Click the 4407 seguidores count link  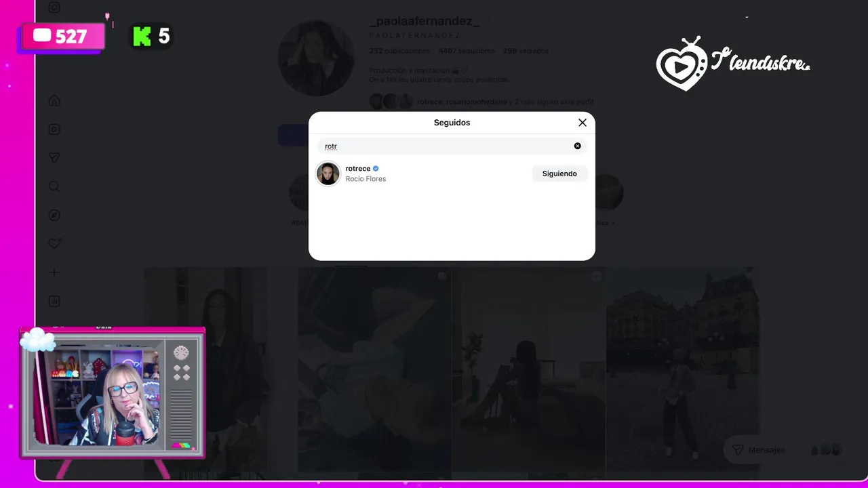coord(467,51)
